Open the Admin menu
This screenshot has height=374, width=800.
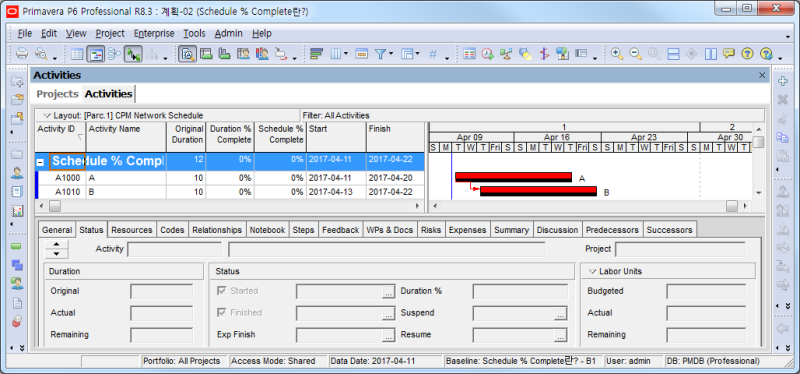click(x=229, y=33)
